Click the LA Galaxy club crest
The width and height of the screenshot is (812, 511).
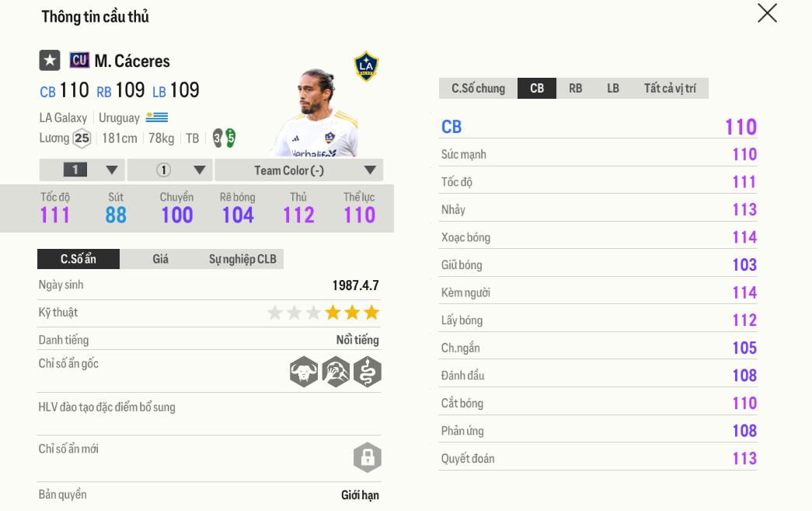[366, 66]
